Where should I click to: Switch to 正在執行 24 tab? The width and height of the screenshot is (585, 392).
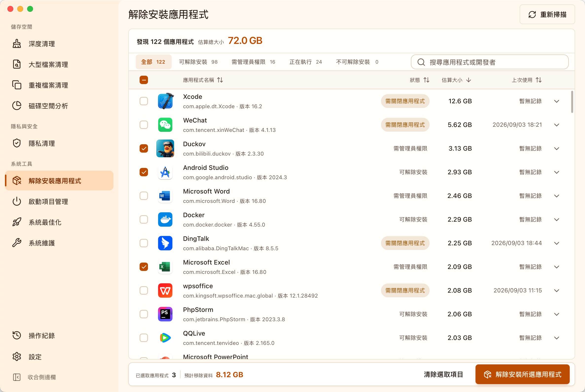(x=306, y=62)
